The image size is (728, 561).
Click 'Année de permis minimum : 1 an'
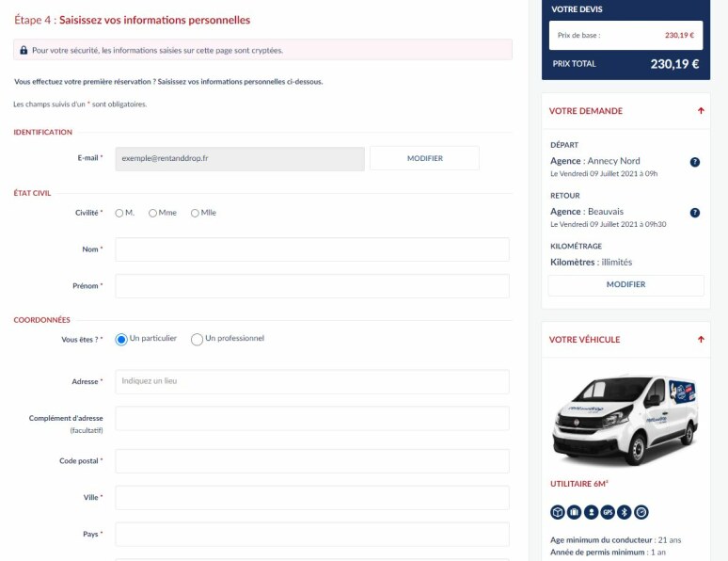608,553
